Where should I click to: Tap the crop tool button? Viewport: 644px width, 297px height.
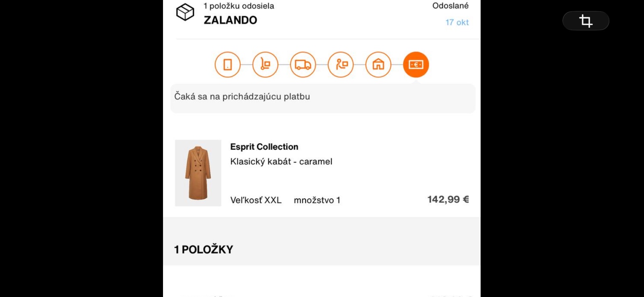click(x=586, y=21)
